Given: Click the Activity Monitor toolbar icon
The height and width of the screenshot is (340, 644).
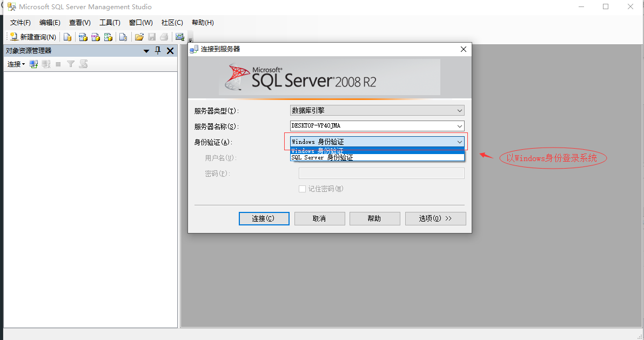Looking at the screenshot, I should [x=180, y=37].
